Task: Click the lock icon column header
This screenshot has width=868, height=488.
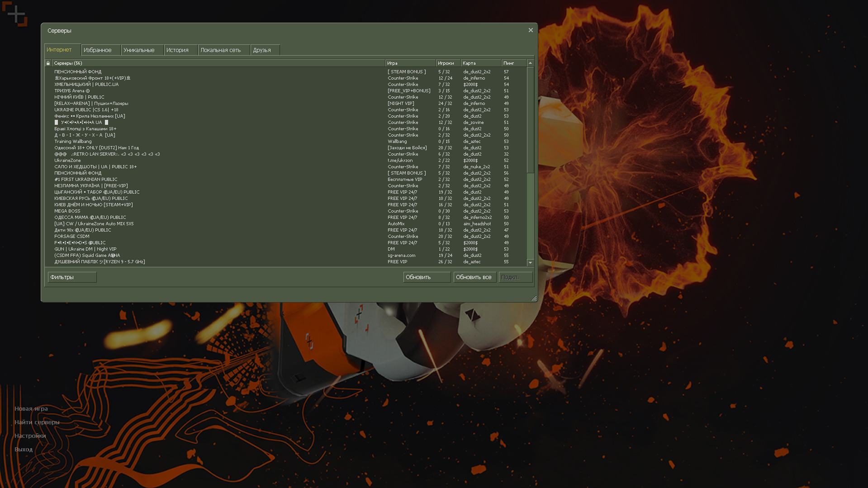Action: (x=48, y=63)
